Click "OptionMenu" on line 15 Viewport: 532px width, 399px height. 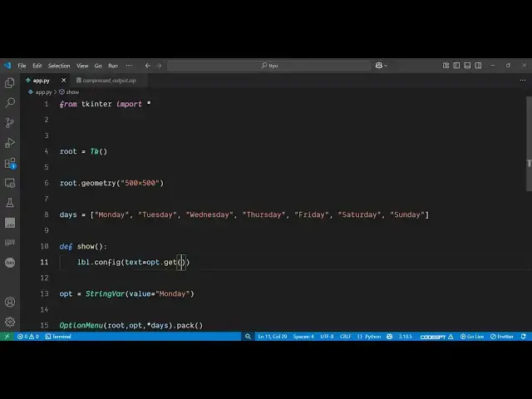[x=81, y=325]
